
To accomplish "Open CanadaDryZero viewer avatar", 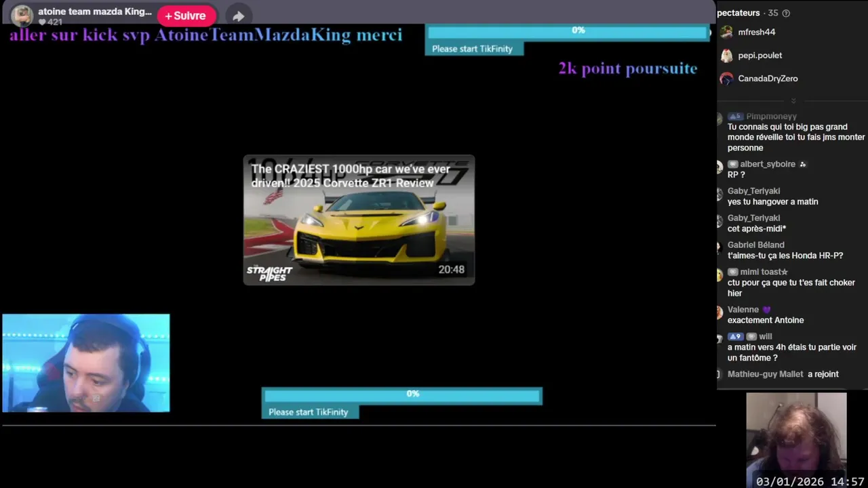I will (x=726, y=79).
